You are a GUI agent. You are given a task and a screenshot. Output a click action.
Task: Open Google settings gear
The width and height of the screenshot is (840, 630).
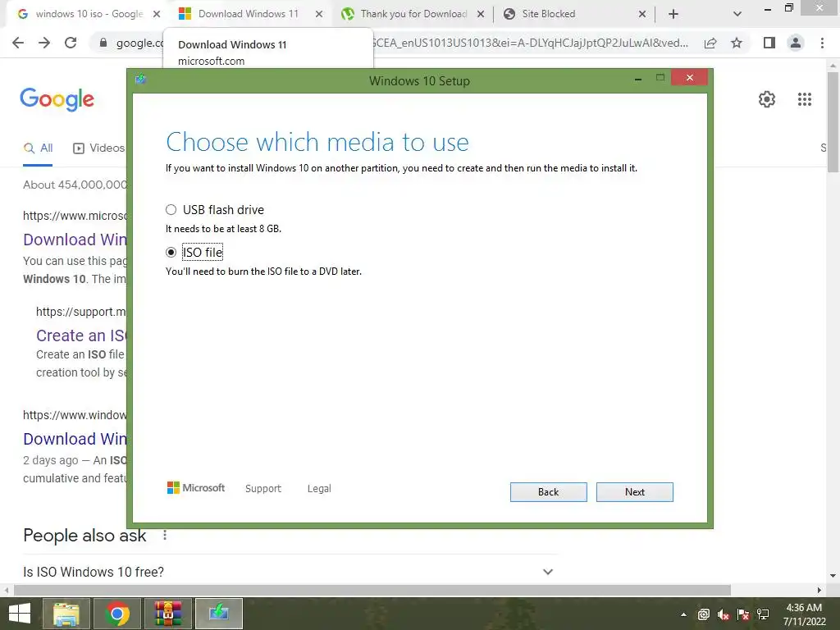point(767,99)
